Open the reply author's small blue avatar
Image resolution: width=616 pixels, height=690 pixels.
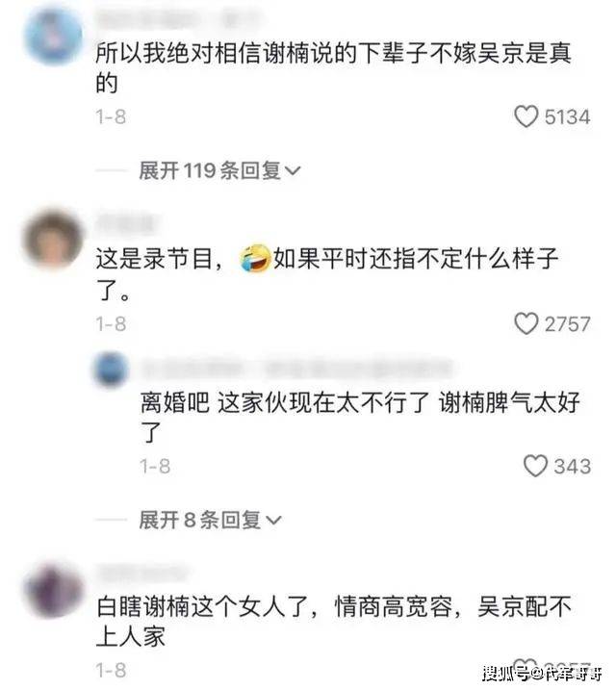(x=111, y=369)
